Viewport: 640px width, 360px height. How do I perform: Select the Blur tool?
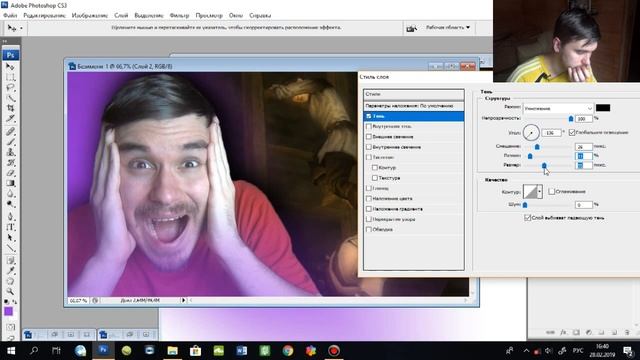point(10,193)
